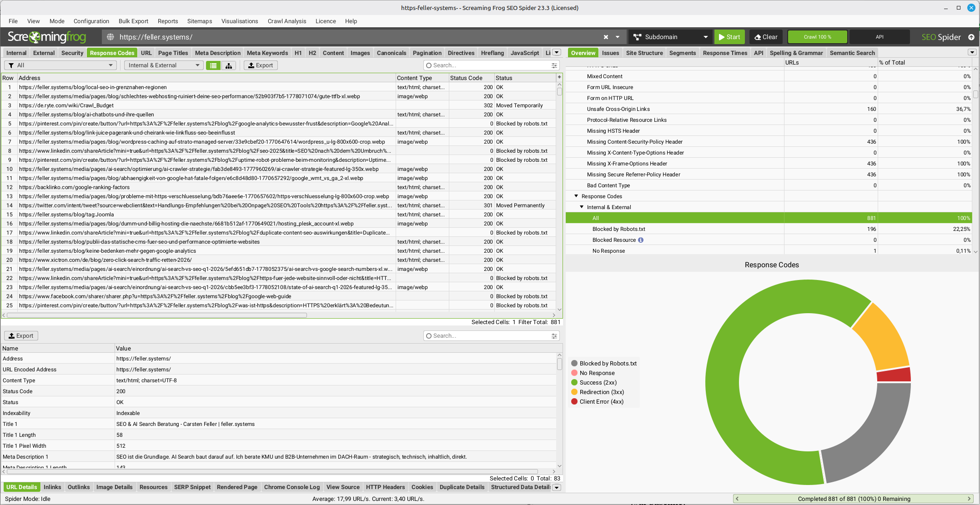Open the Subdomain crawl scope dropdown
The width and height of the screenshot is (980, 505).
pyautogui.click(x=671, y=37)
